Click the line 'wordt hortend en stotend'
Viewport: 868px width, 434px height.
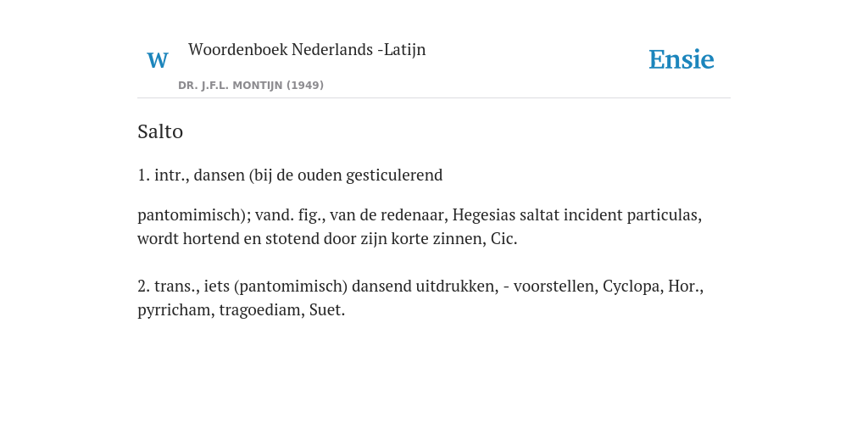click(327, 239)
